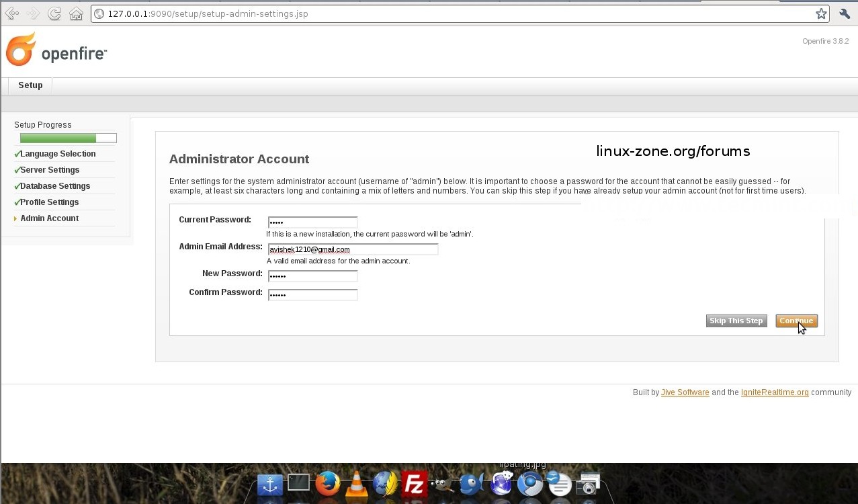Screen dimensions: 858x504
Task: Click the Openfire logo
Action: (x=56, y=50)
